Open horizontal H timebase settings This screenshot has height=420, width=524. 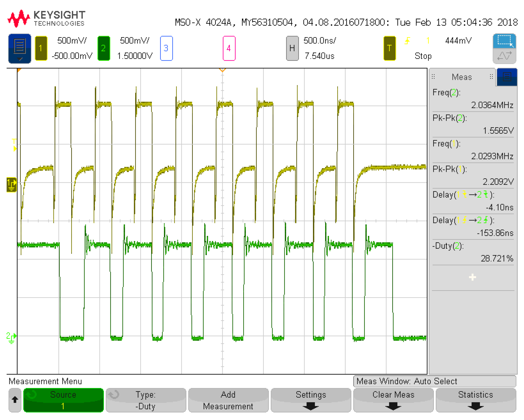[x=292, y=48]
